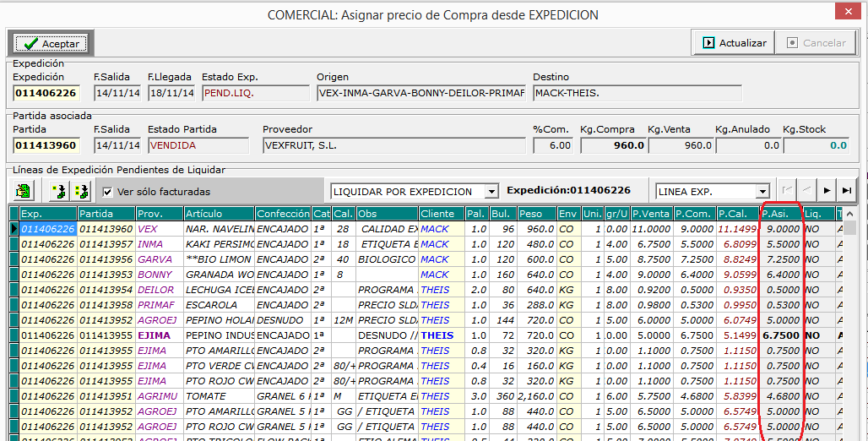The image size is (868, 441).
Task: Select the P.Asi. cell in the DEILOR row
Action: point(780,290)
